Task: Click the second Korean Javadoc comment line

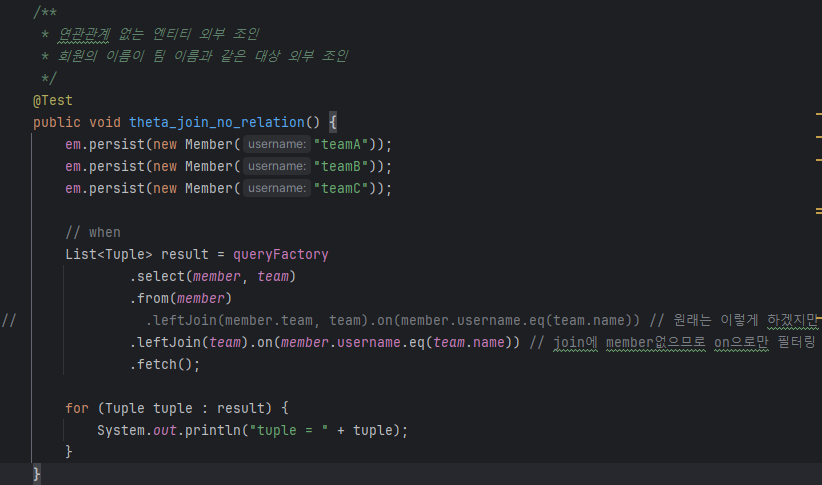Action: [194, 56]
